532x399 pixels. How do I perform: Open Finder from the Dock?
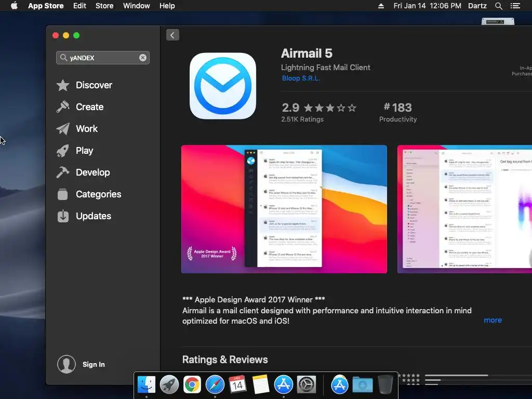point(146,385)
